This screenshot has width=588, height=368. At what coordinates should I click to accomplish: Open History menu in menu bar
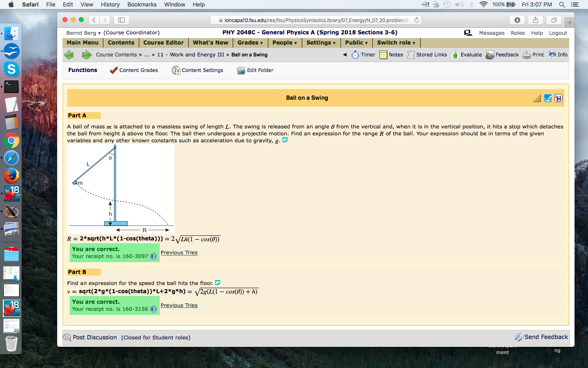(x=110, y=4)
